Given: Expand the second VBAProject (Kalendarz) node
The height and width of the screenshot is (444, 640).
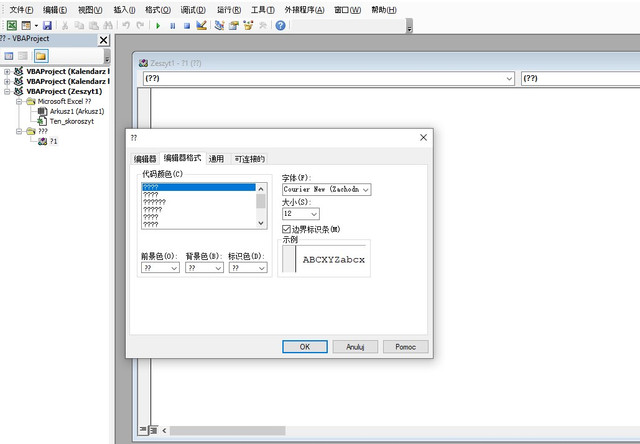Looking at the screenshot, I should tap(7, 82).
